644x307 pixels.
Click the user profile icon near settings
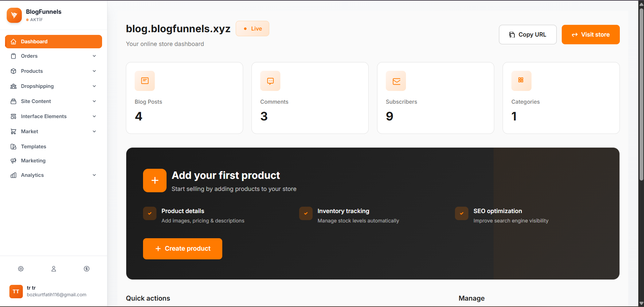54,269
